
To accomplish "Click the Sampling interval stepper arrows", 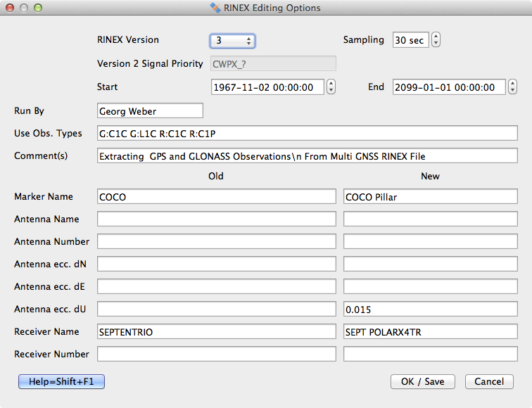I will point(436,40).
